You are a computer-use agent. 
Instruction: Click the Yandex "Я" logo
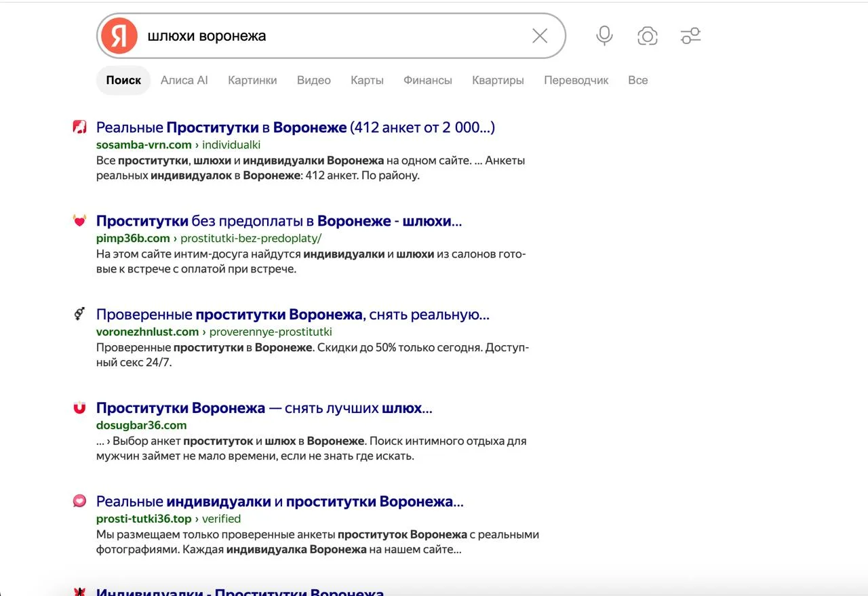pos(119,36)
